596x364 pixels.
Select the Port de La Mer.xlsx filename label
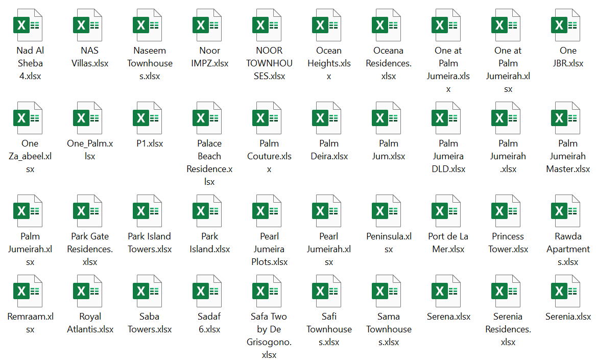[448, 242]
